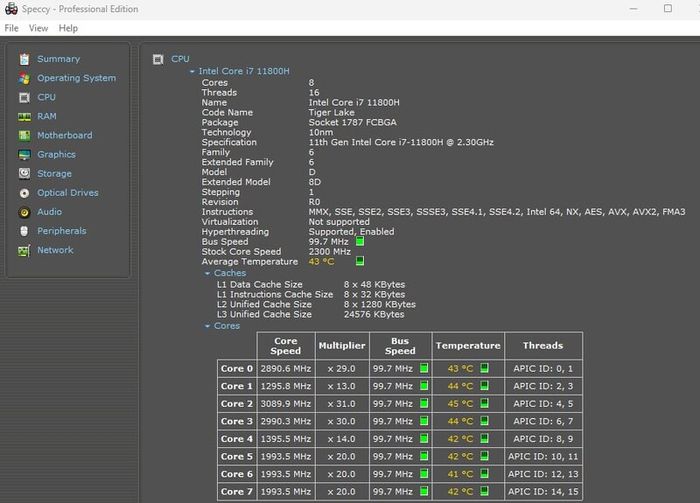Click Core 5 bus speed green indicator

tap(424, 456)
